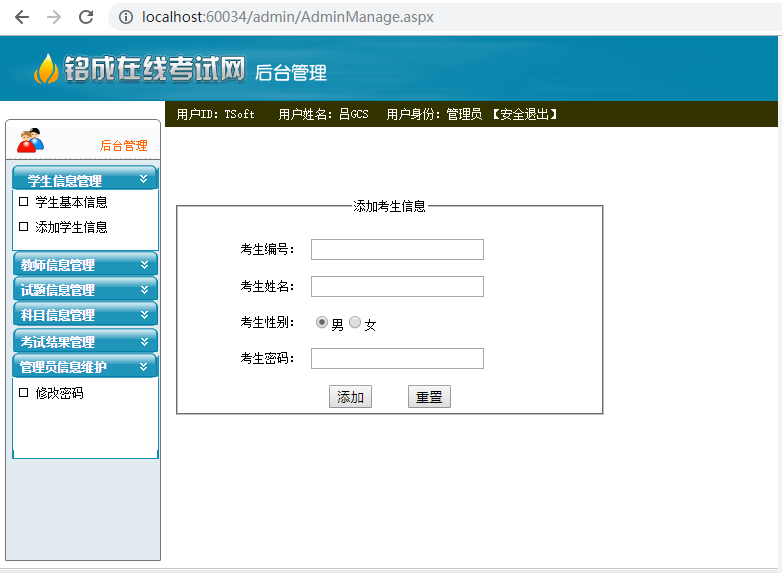782x573 pixels.
Task: Focus the 考生姓名 input field
Action: point(397,286)
